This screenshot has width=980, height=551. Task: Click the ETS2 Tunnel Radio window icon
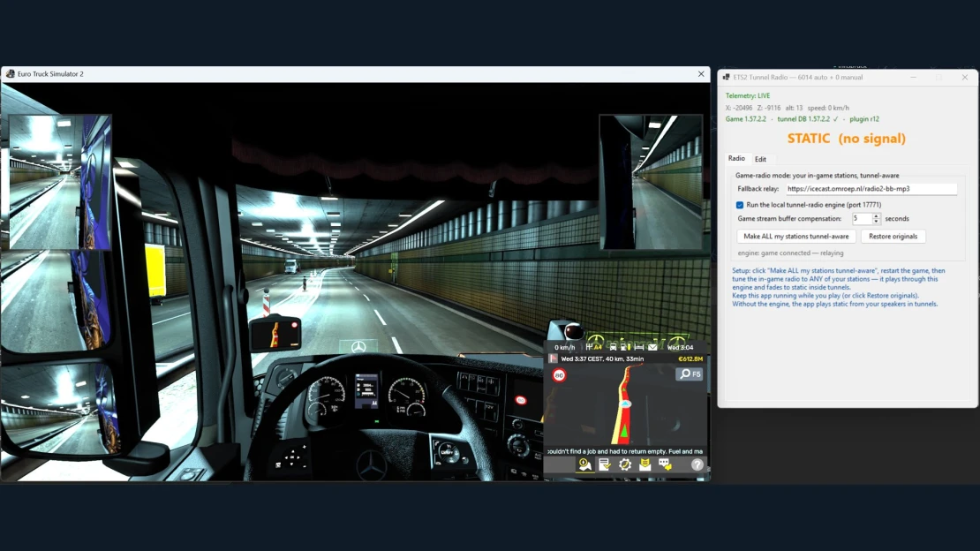(x=727, y=78)
